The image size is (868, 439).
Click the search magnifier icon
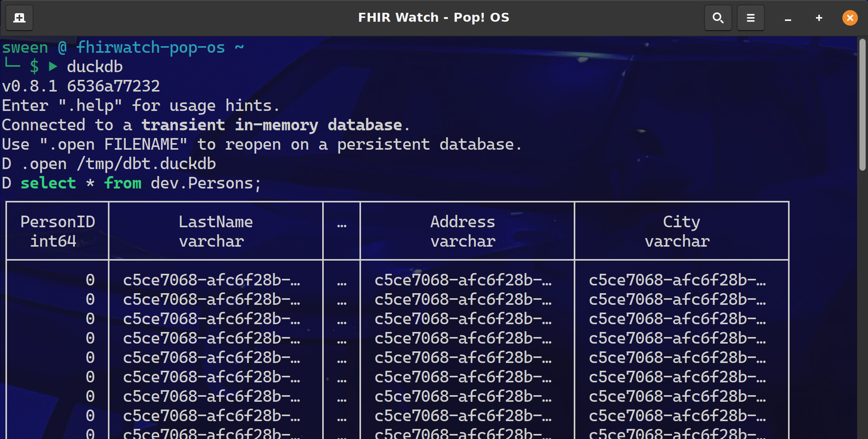pos(718,18)
